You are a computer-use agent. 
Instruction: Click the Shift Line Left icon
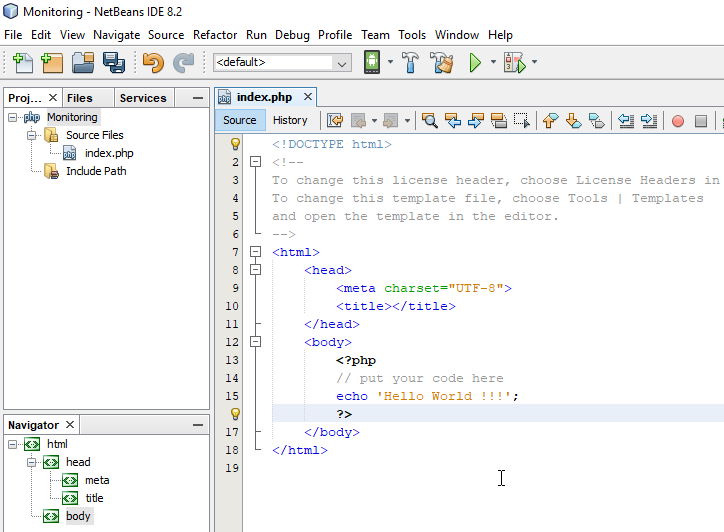coord(626,121)
